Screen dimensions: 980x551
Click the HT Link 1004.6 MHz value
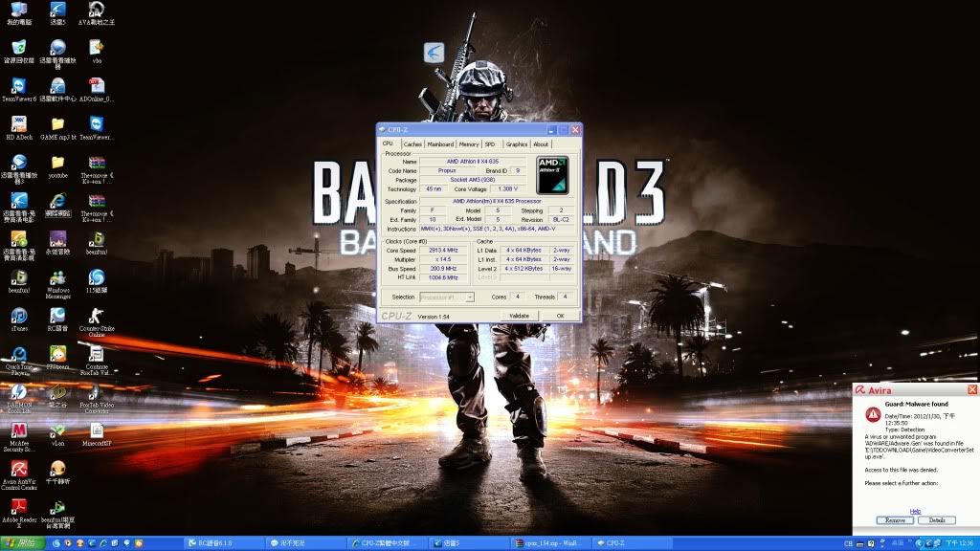point(443,277)
